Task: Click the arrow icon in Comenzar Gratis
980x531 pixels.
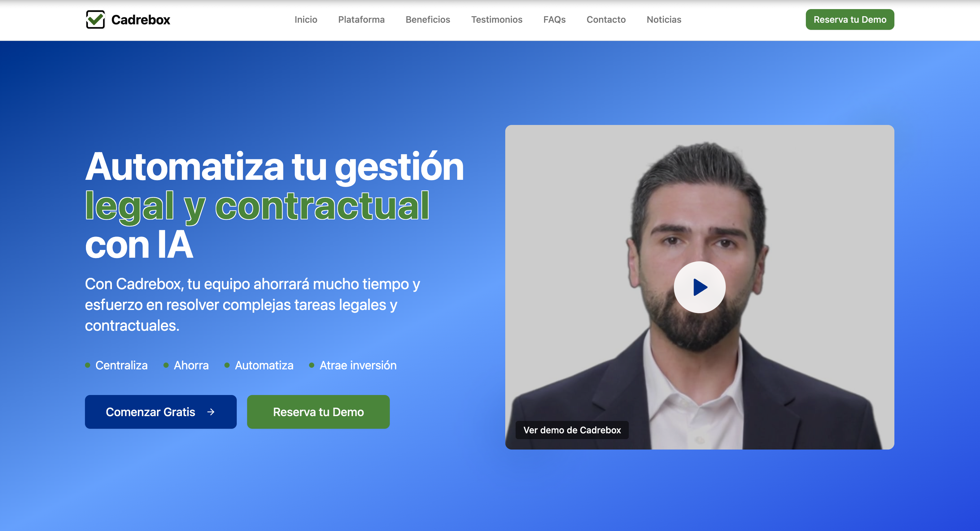Action: click(x=211, y=412)
